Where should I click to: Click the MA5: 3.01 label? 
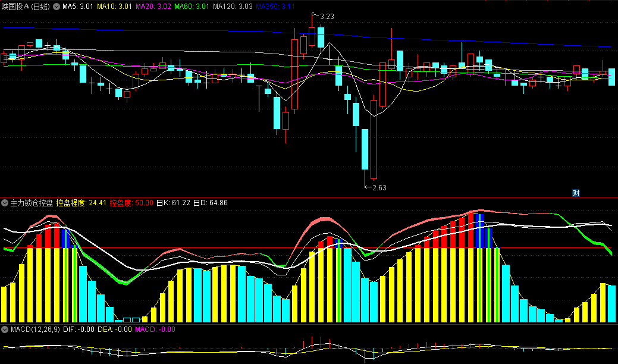click(x=78, y=7)
